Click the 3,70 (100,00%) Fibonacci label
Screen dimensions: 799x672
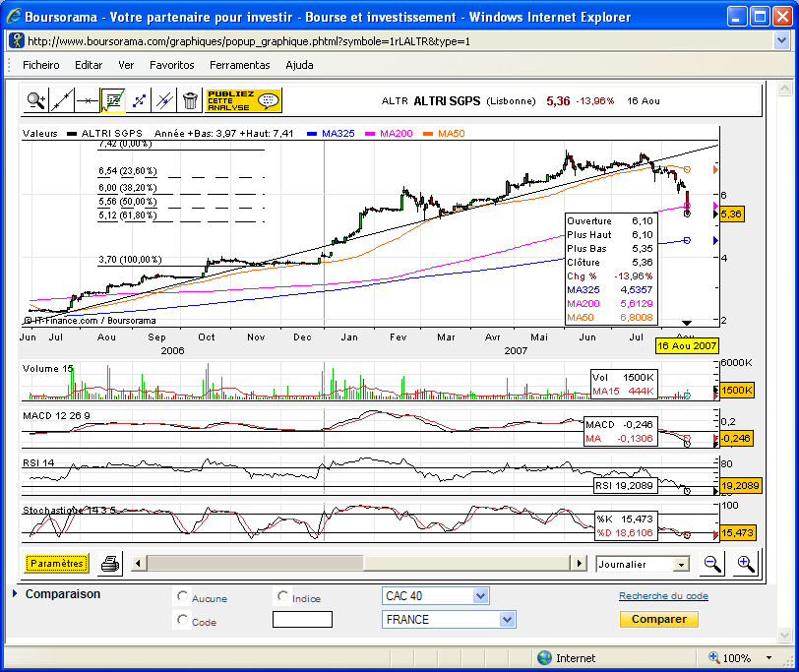coord(130,260)
